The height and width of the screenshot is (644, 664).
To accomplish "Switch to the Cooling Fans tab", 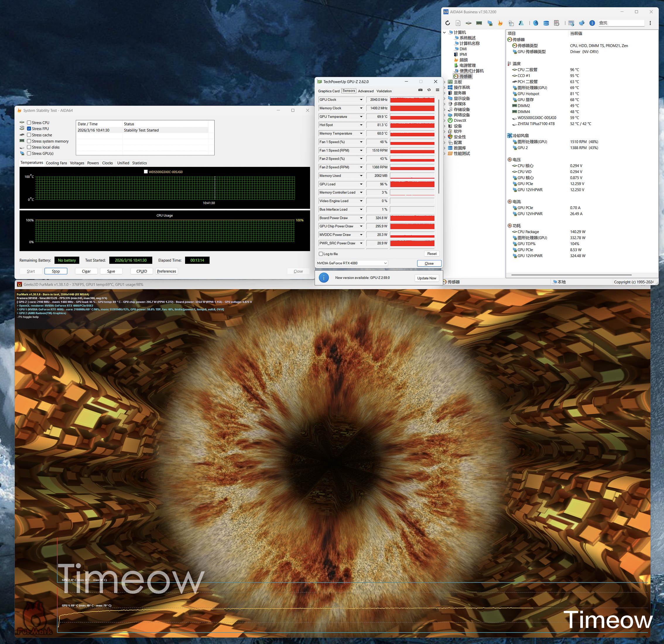I will coord(56,163).
